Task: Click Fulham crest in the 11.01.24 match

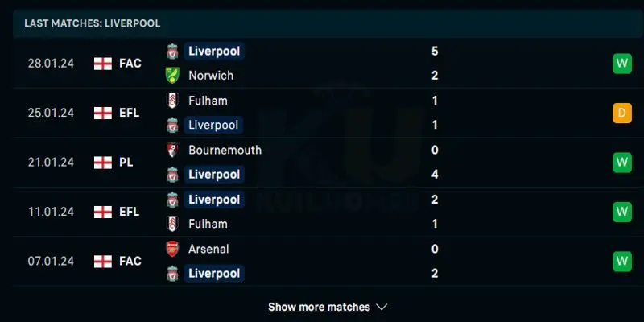Action: point(171,224)
